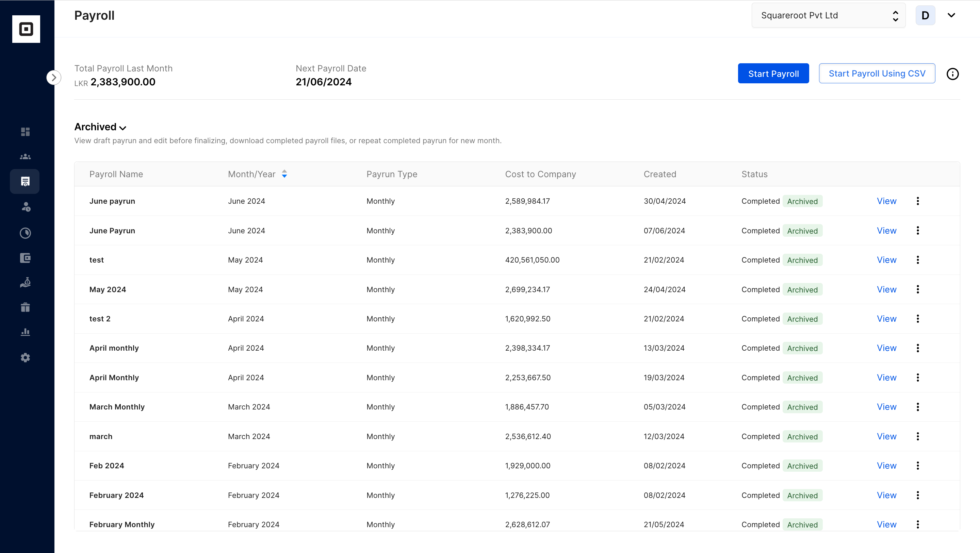Screen dimensions: 980x553
Task: Click the Created column header
Action: pyautogui.click(x=660, y=174)
